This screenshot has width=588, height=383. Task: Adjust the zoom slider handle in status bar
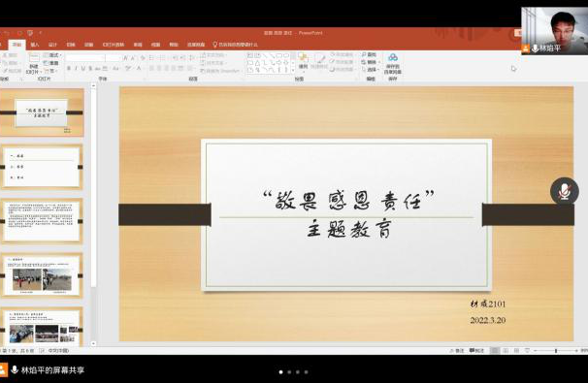[556, 351]
